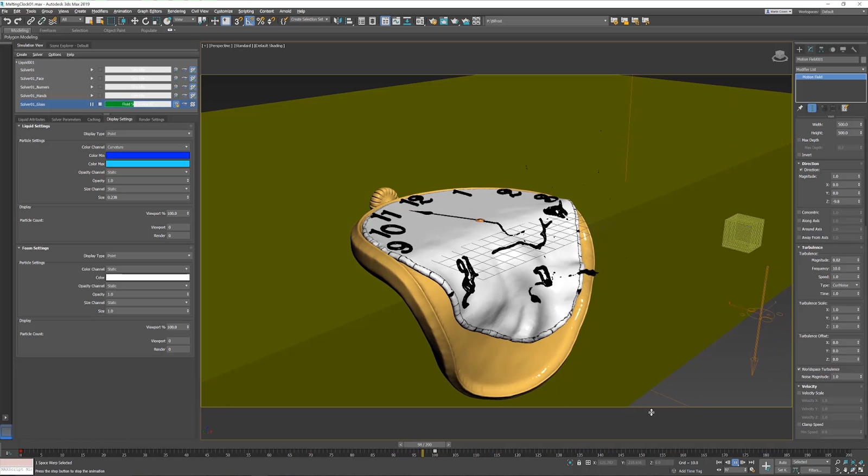Open the Turbulence Type dropdown
This screenshot has height=476, width=868.
(x=846, y=285)
